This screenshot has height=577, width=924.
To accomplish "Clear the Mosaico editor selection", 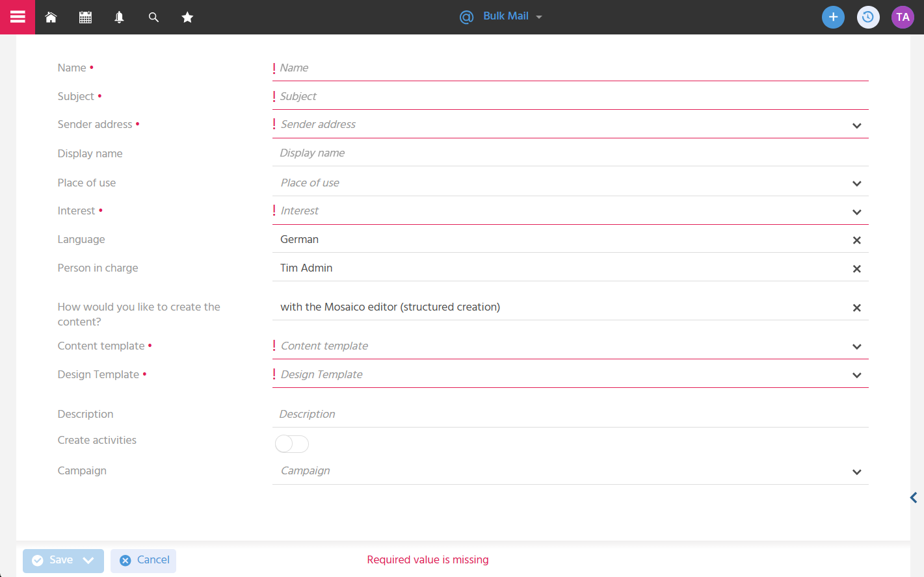I will 857,308.
